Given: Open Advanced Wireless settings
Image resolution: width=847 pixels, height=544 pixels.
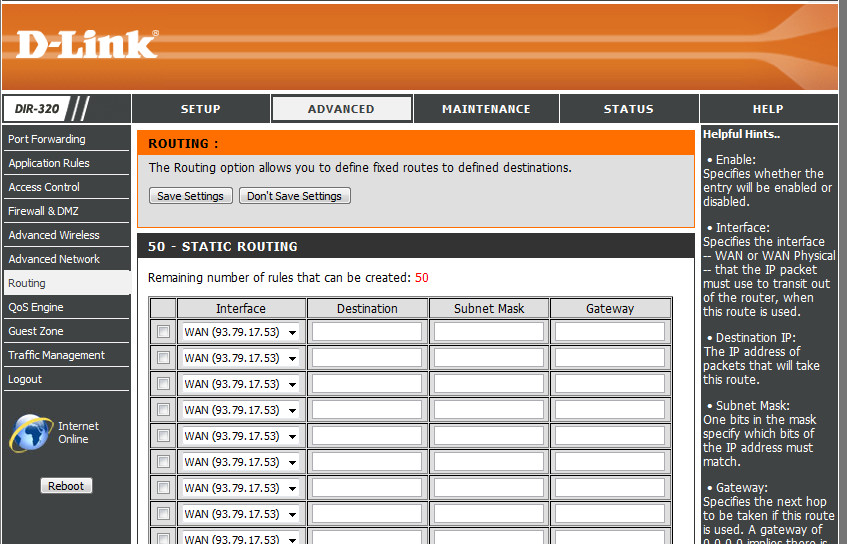Looking at the screenshot, I should pos(66,235).
